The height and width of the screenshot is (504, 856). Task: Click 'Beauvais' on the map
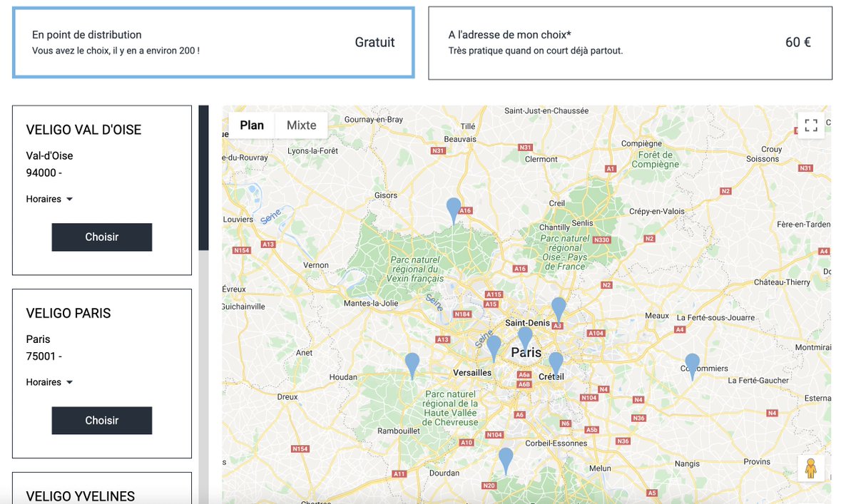click(x=459, y=138)
